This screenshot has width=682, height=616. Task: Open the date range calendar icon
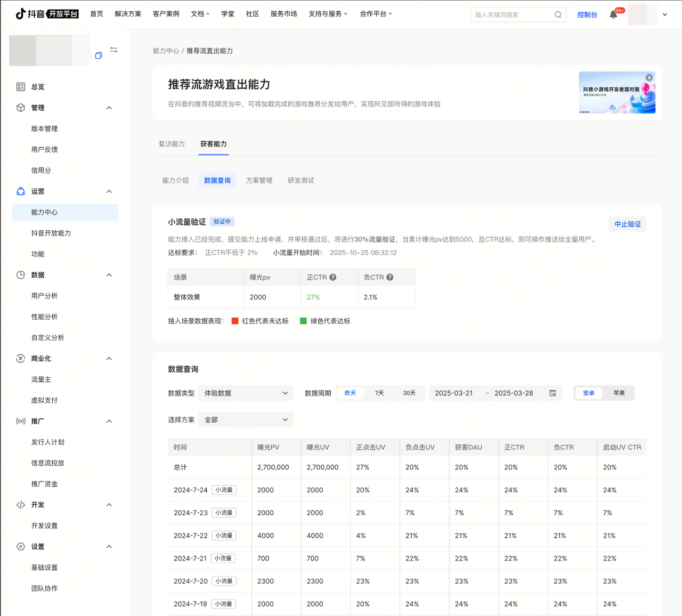(x=553, y=393)
